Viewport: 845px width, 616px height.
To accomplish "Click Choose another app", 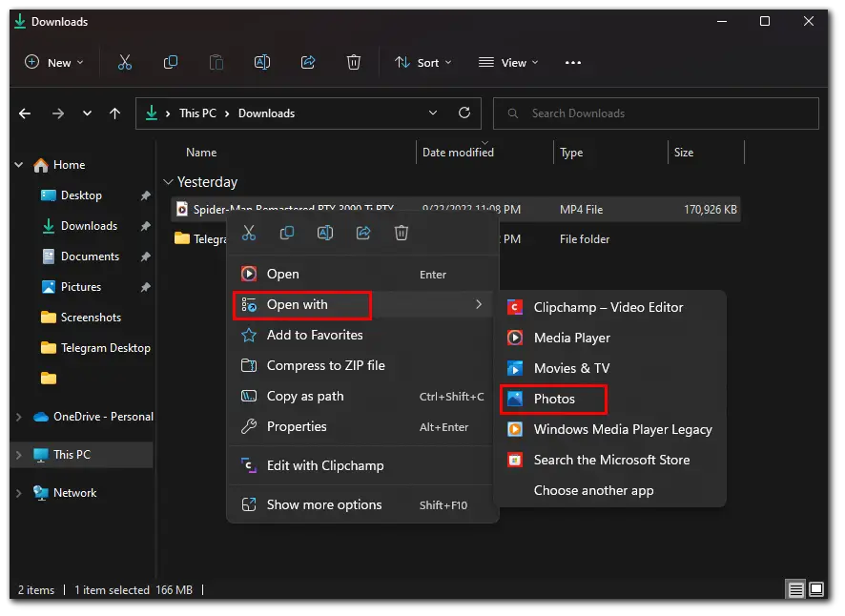I will (x=609, y=490).
